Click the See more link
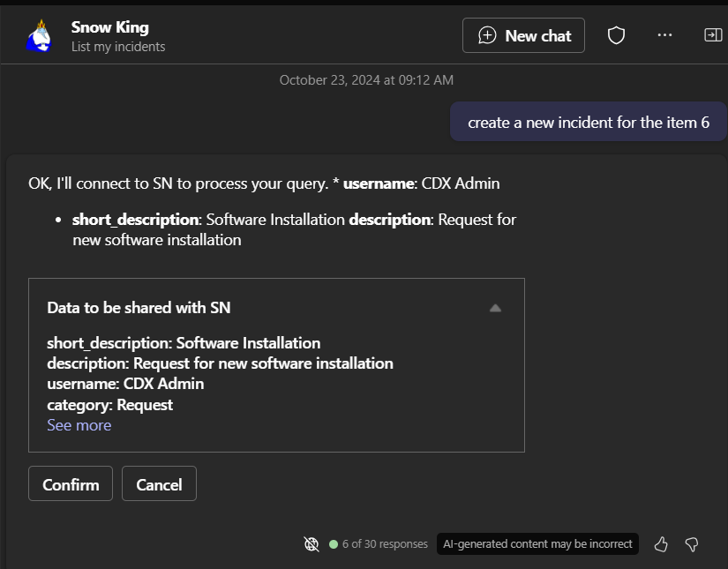Screen dimensions: 728x569 pos(79,425)
